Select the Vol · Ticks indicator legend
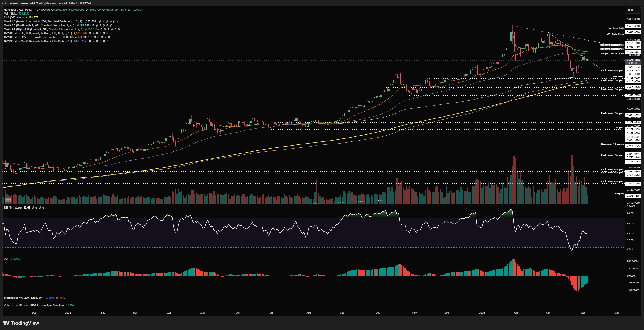Screen dimensions: 644x330 10,14
